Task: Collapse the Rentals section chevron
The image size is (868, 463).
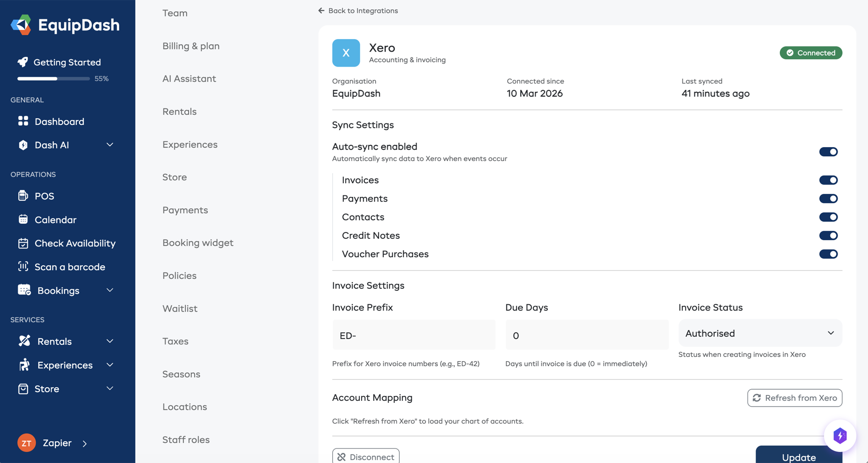Action: 110,341
